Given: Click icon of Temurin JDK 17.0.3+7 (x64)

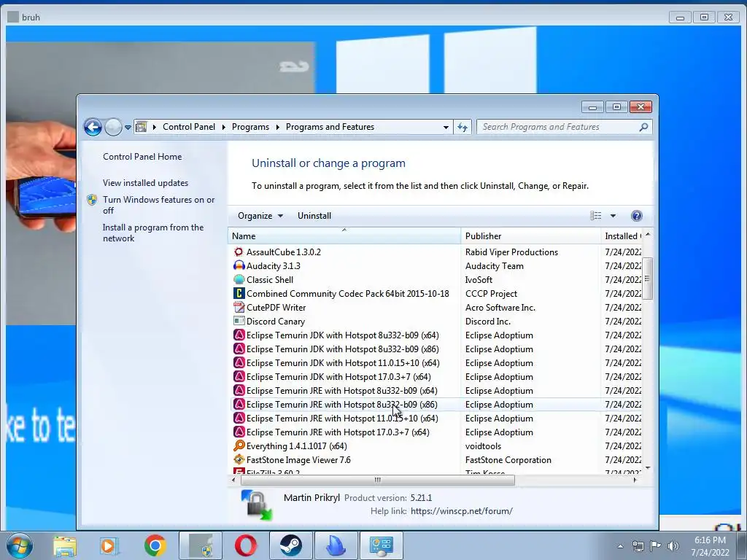Looking at the screenshot, I should 239,377.
